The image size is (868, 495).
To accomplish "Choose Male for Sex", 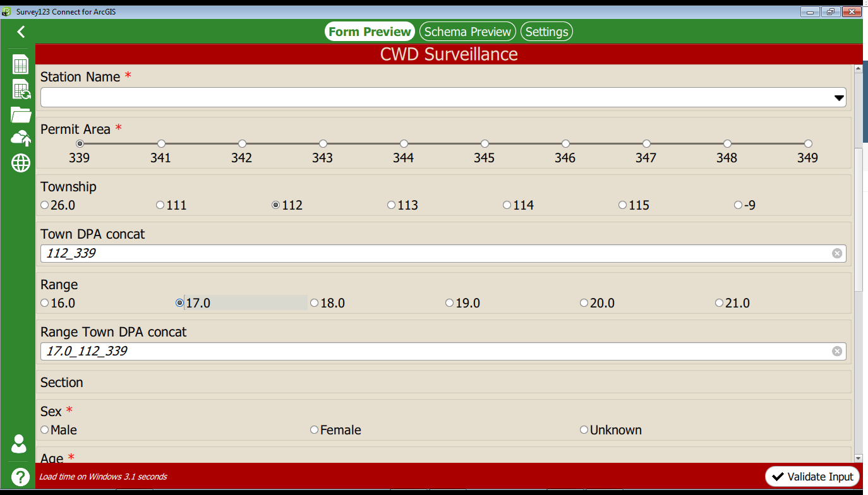I will (x=44, y=430).
